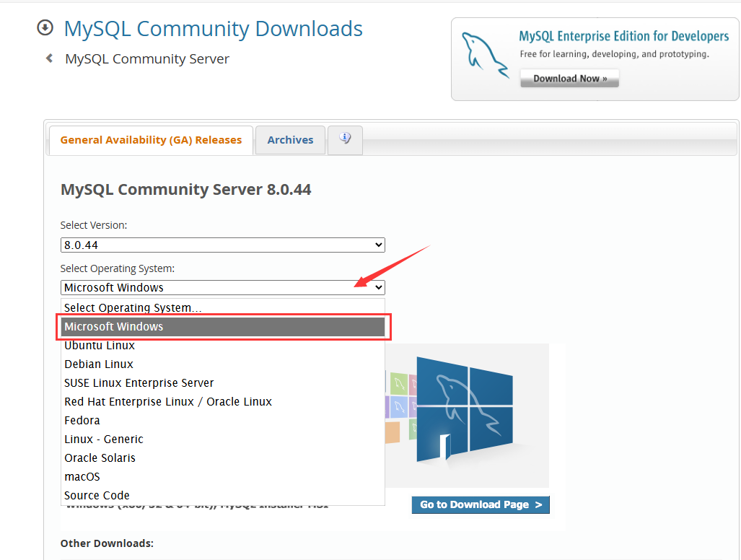Image resolution: width=741 pixels, height=560 pixels.
Task: Choose the 'Select Operating System...' placeholder option
Action: click(222, 307)
